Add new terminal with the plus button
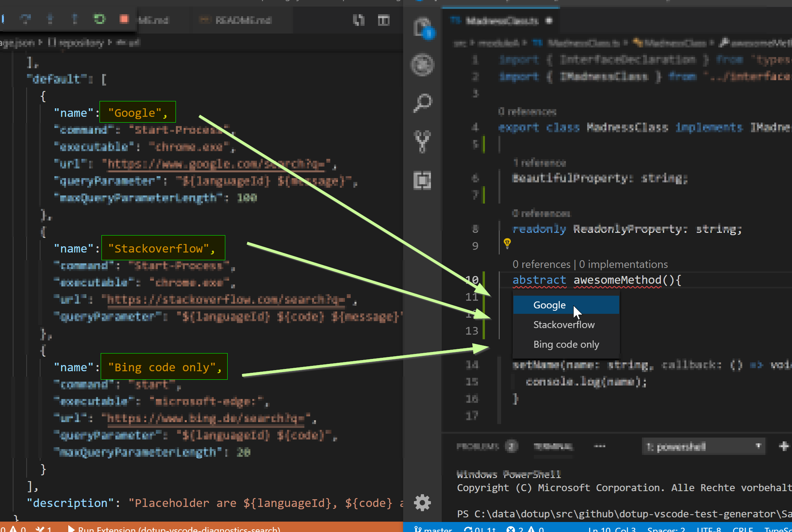Image resolution: width=792 pixels, height=532 pixels. 784,446
